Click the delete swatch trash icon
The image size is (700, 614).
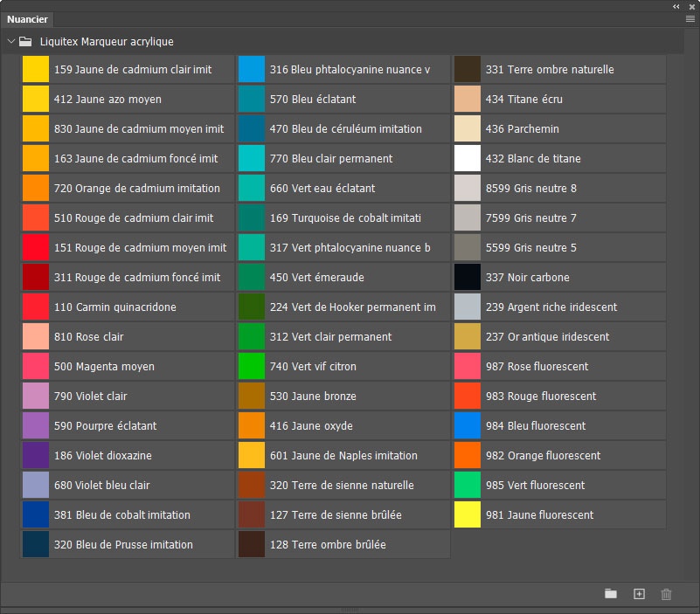(667, 594)
